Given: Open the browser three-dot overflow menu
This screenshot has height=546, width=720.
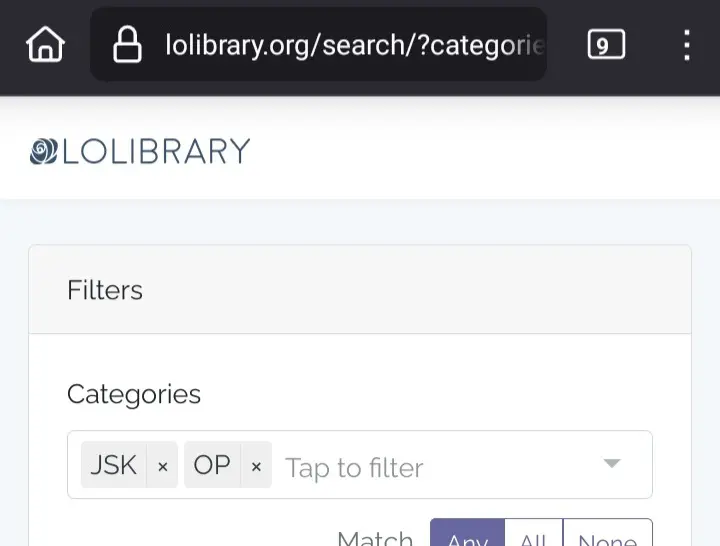Looking at the screenshot, I should (686, 45).
